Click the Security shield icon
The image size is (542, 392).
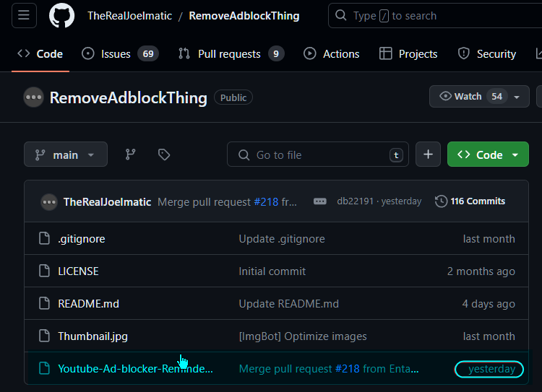tap(463, 53)
